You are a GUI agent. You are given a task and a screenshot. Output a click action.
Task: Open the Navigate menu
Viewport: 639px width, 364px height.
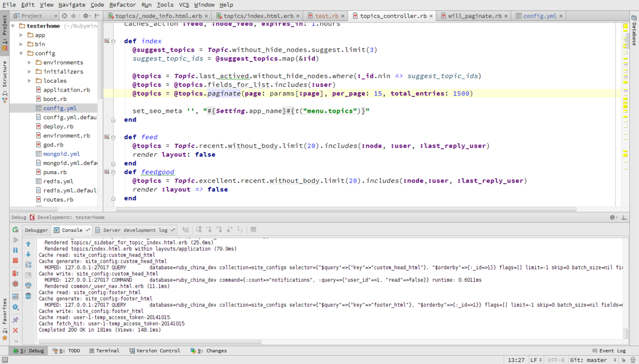(72, 4)
